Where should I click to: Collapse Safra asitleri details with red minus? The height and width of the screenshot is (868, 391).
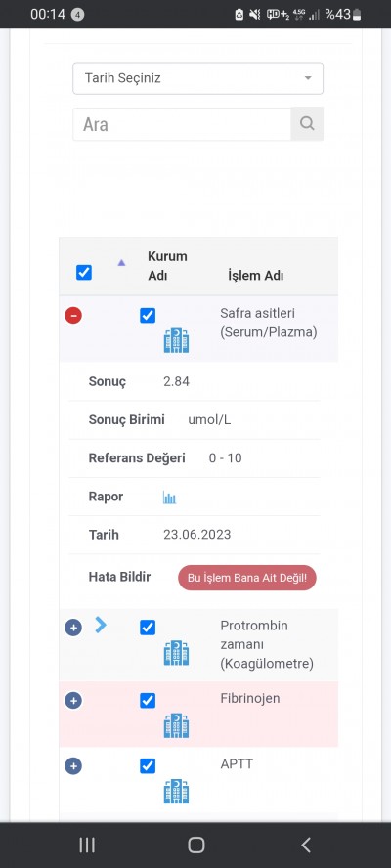click(x=73, y=316)
